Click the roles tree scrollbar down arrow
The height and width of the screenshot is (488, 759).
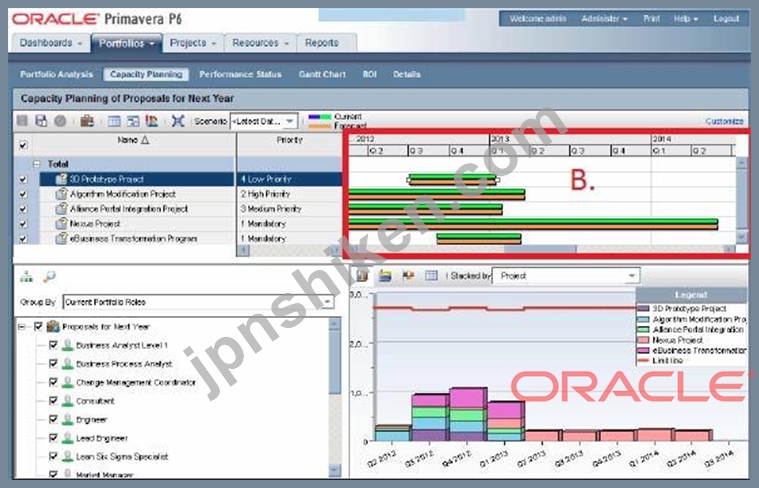coord(335,470)
